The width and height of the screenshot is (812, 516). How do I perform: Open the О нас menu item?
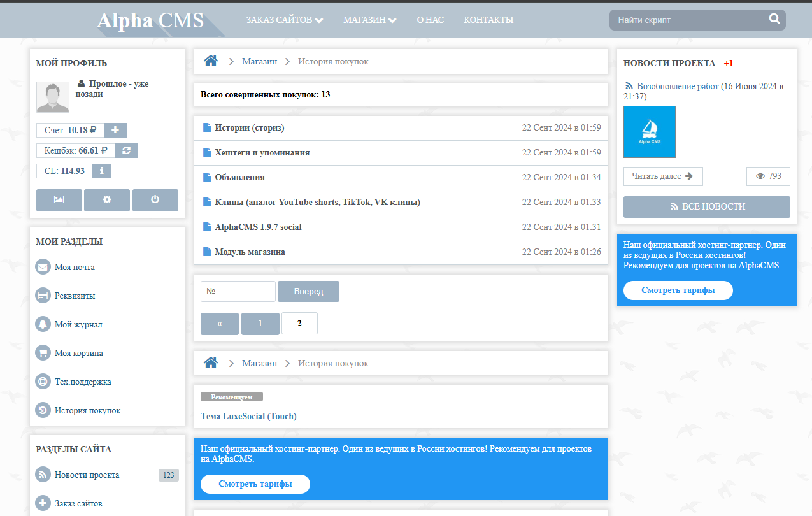[430, 20]
